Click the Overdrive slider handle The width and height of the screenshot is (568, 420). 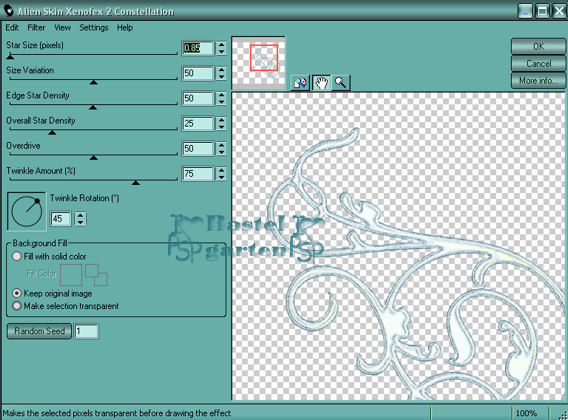[94, 157]
